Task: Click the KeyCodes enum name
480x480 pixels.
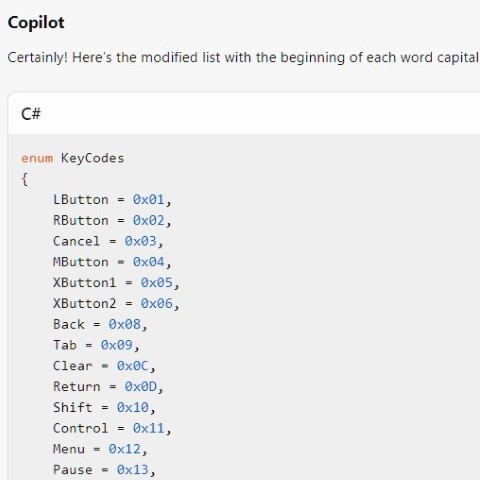Action: point(92,158)
